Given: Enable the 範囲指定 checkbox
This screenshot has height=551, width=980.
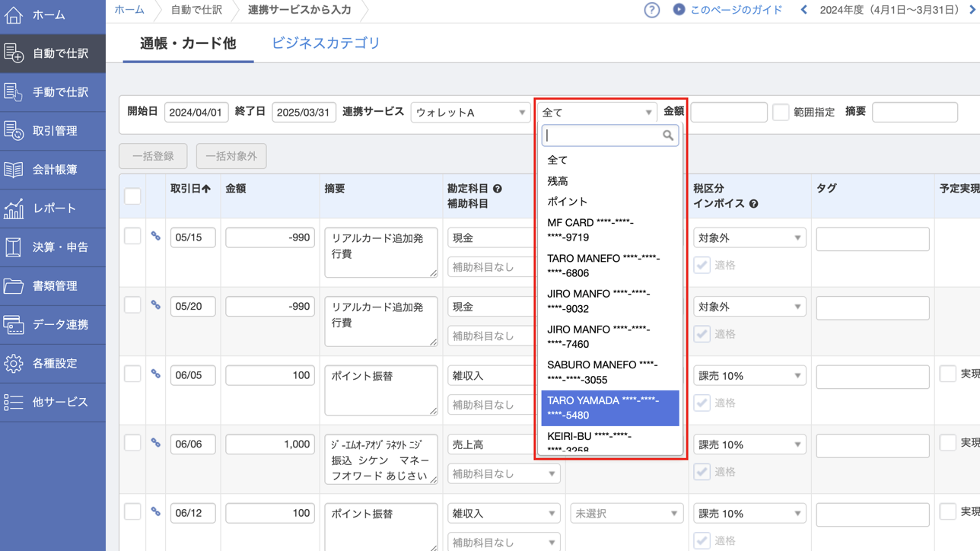Looking at the screenshot, I should 780,113.
